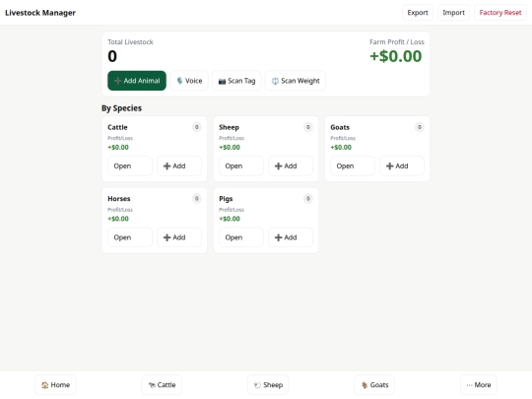The width and height of the screenshot is (532, 399).
Task: Click the Farm Profit / Loss amount +$0.00
Action: pos(396,56)
